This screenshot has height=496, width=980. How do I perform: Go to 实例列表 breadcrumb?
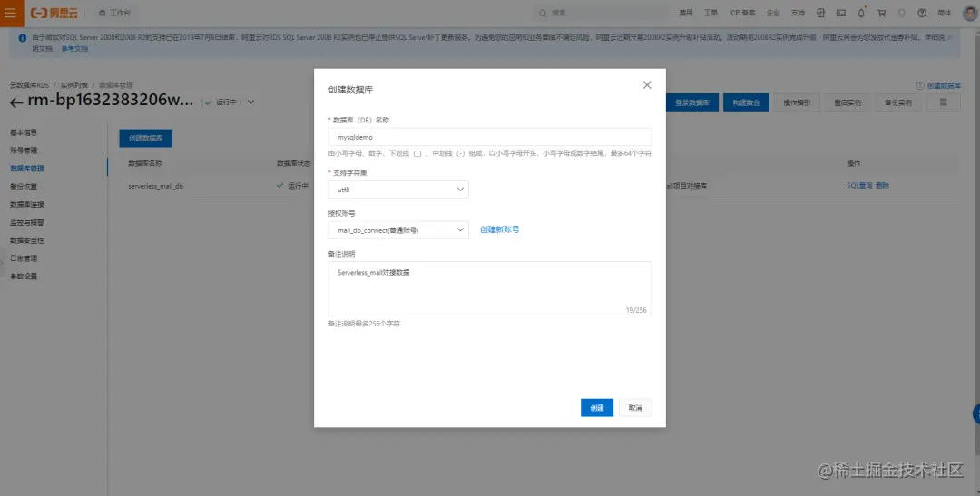click(x=73, y=85)
